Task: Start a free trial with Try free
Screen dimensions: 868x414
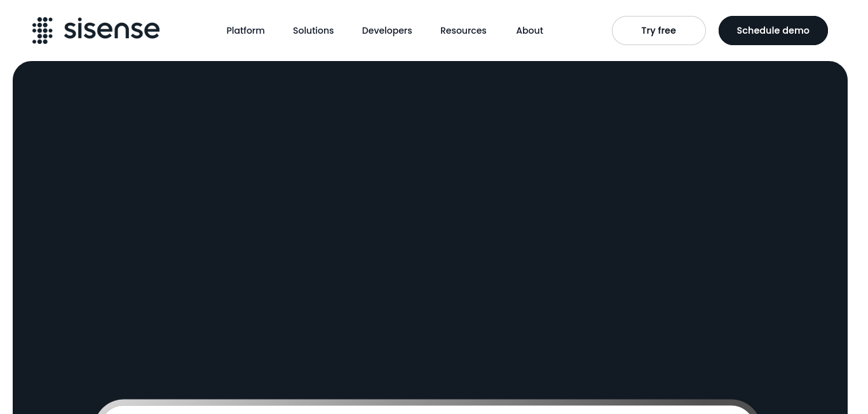Action: click(x=658, y=31)
